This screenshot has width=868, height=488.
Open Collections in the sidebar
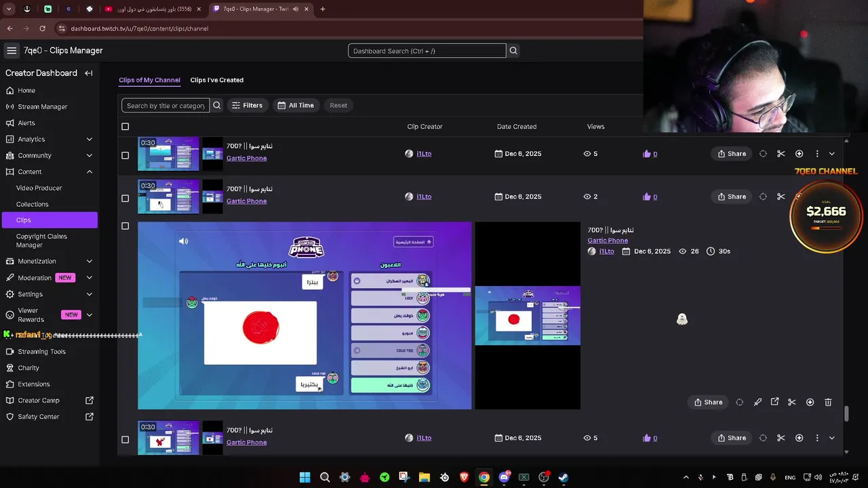coord(33,204)
